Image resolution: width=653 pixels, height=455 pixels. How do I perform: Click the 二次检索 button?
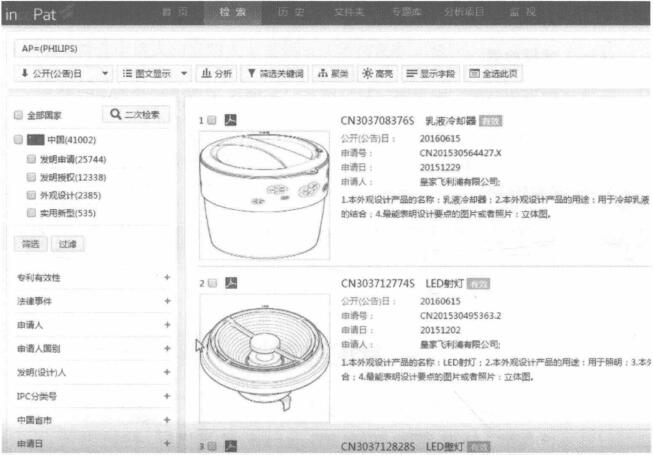[x=136, y=114]
